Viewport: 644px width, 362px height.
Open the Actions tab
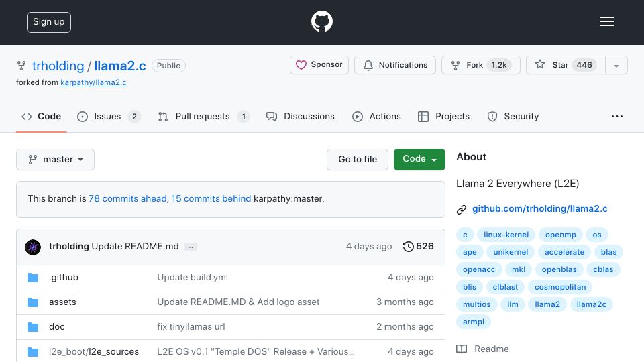click(376, 117)
